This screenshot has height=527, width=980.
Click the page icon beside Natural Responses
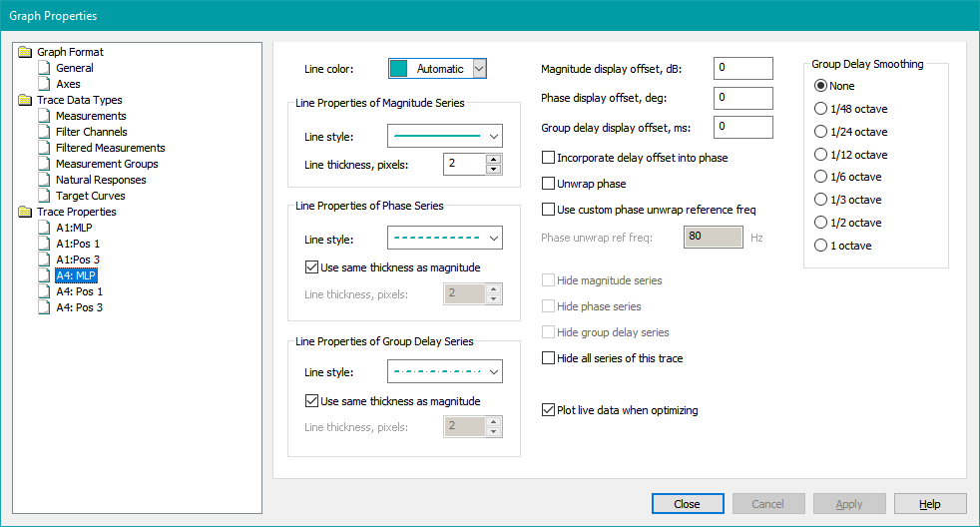(44, 180)
